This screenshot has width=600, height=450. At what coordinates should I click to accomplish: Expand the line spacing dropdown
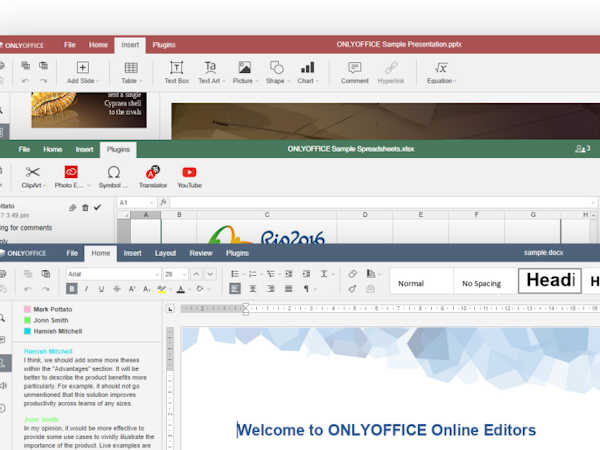tap(333, 274)
